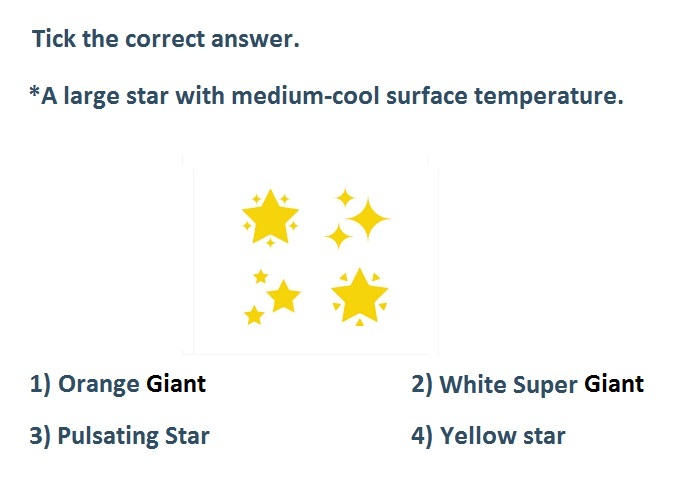Tick the Orange Giant answer
This screenshot has width=700, height=500.
118,384
